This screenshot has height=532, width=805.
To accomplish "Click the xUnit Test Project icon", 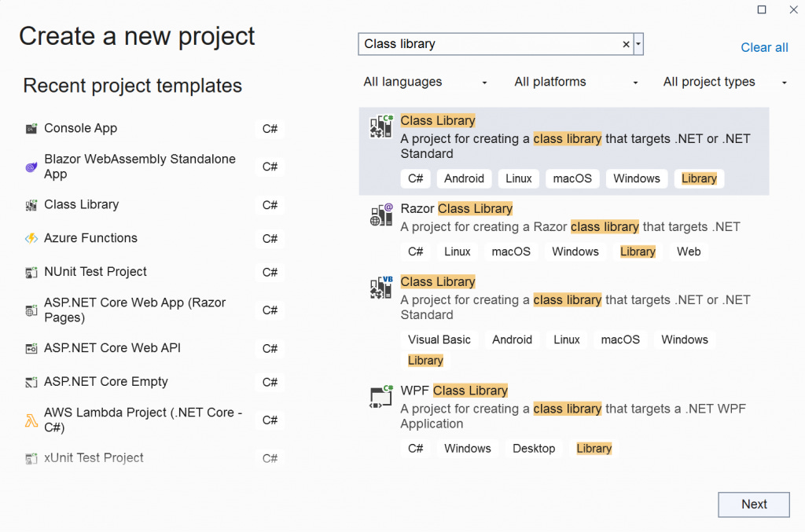I will pos(31,459).
